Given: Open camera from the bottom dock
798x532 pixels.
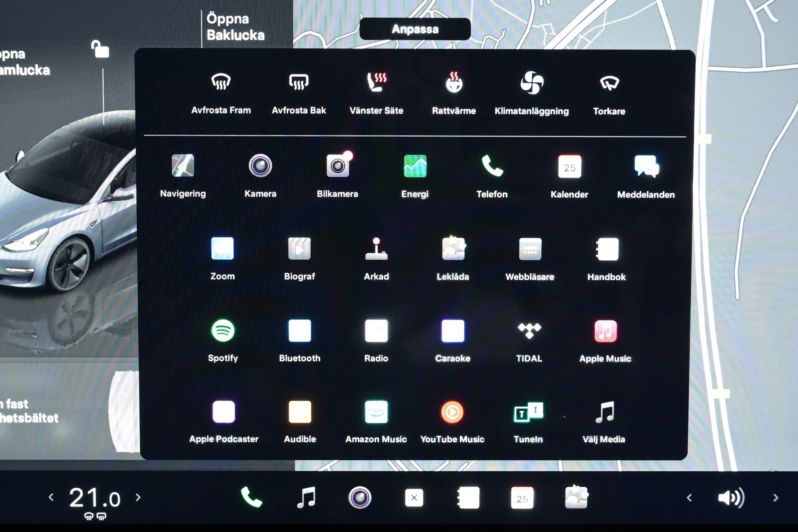Looking at the screenshot, I should pos(360,498).
